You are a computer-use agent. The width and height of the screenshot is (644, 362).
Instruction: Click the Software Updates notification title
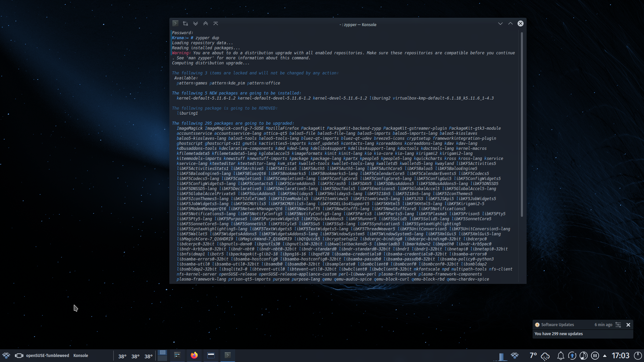click(557, 325)
